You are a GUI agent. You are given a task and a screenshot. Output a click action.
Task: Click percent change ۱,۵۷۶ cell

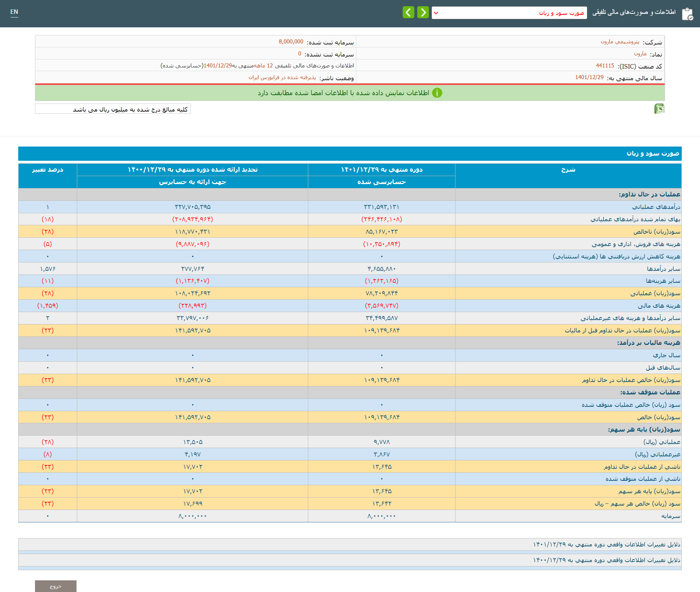point(48,269)
